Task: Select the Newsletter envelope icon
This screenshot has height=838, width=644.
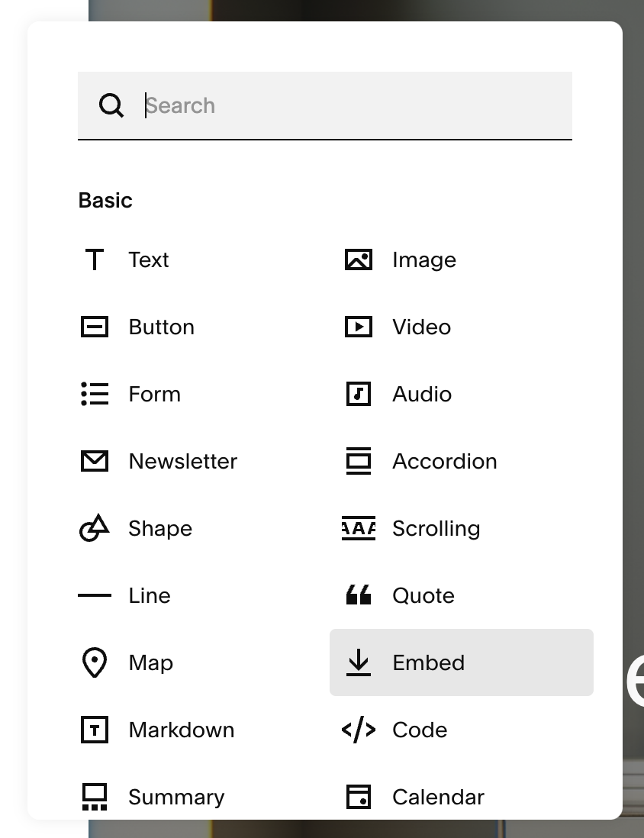Action: click(95, 462)
